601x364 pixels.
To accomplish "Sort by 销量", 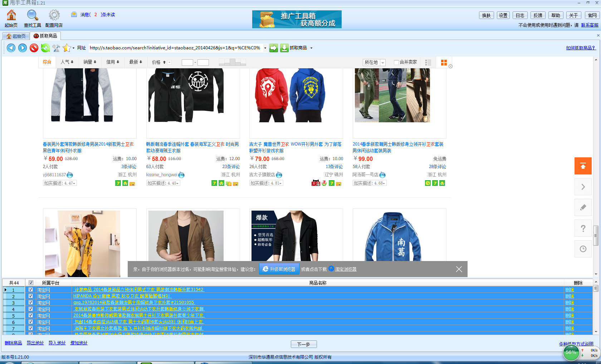I will 90,62.
